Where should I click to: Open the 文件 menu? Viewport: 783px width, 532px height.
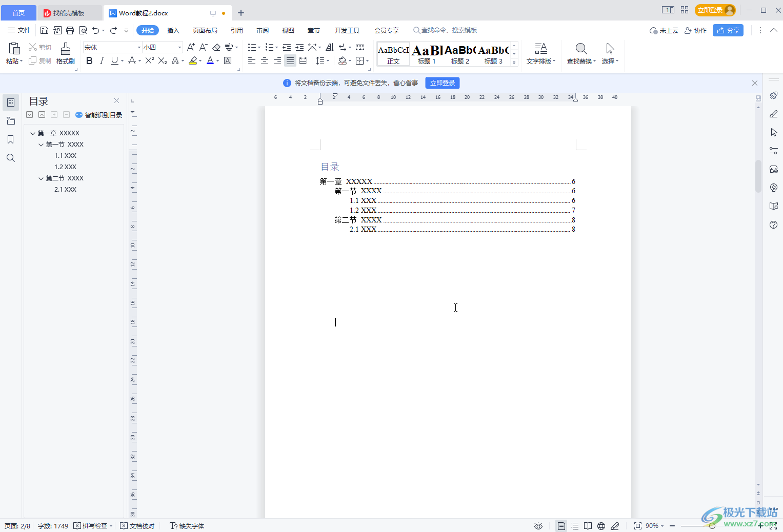[x=19, y=30]
